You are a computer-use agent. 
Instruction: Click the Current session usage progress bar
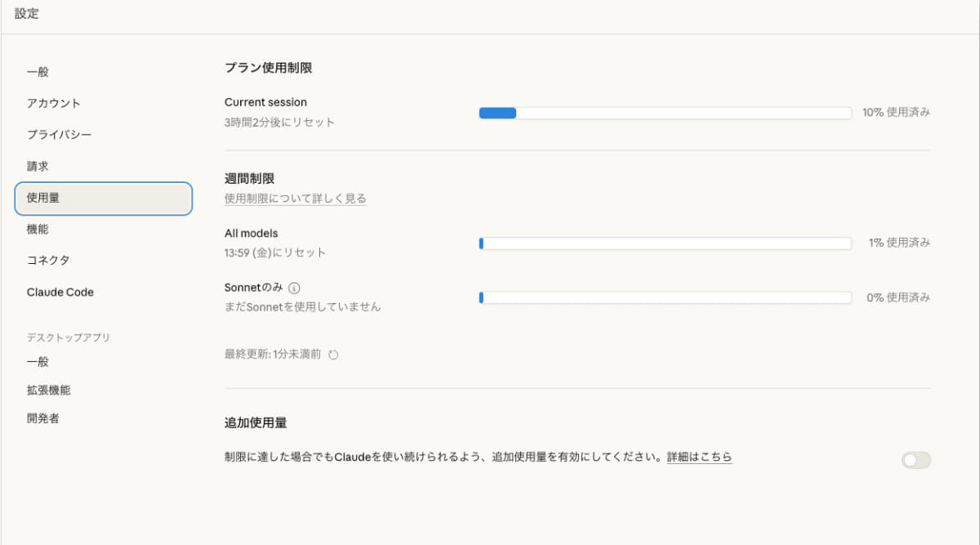point(665,113)
